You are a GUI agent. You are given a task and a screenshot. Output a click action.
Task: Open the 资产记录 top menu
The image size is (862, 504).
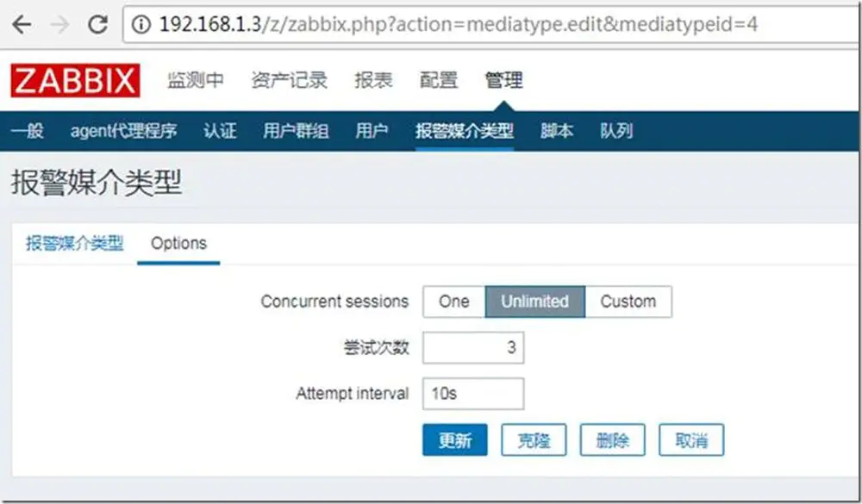(289, 80)
